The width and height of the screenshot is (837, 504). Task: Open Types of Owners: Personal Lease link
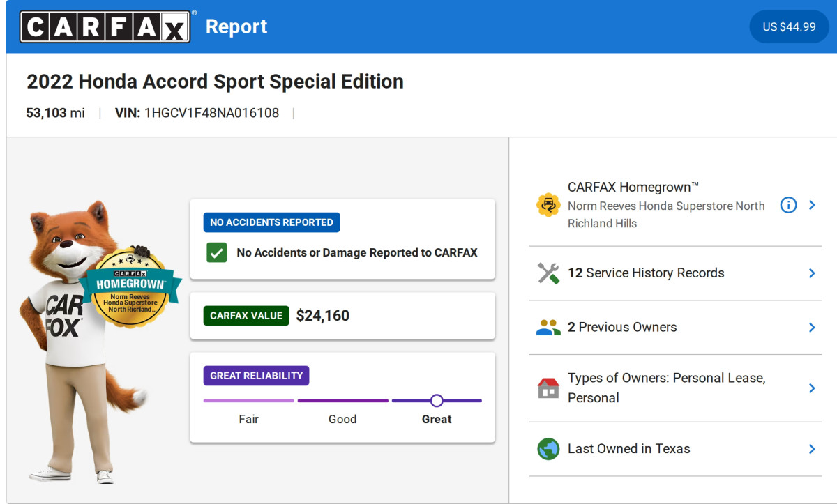[666, 388]
